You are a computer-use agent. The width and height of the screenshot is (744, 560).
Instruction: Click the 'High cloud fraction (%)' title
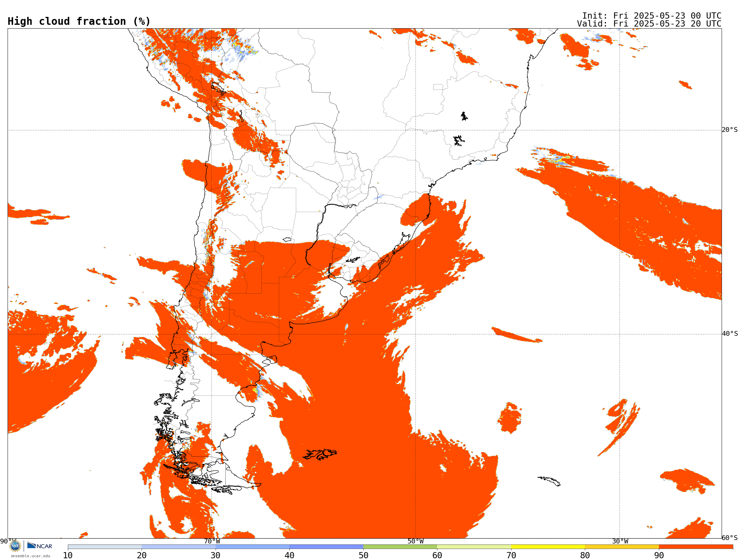tap(79, 21)
